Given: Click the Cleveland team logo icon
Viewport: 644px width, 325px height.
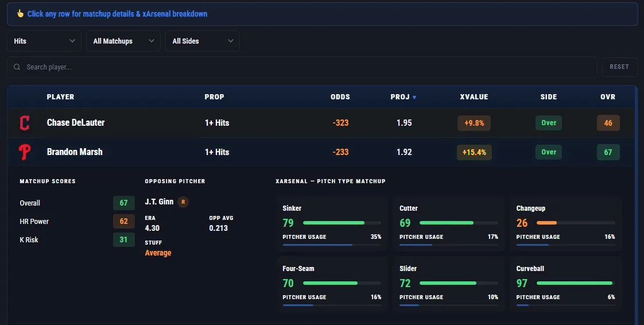Looking at the screenshot, I should pyautogui.click(x=25, y=123).
